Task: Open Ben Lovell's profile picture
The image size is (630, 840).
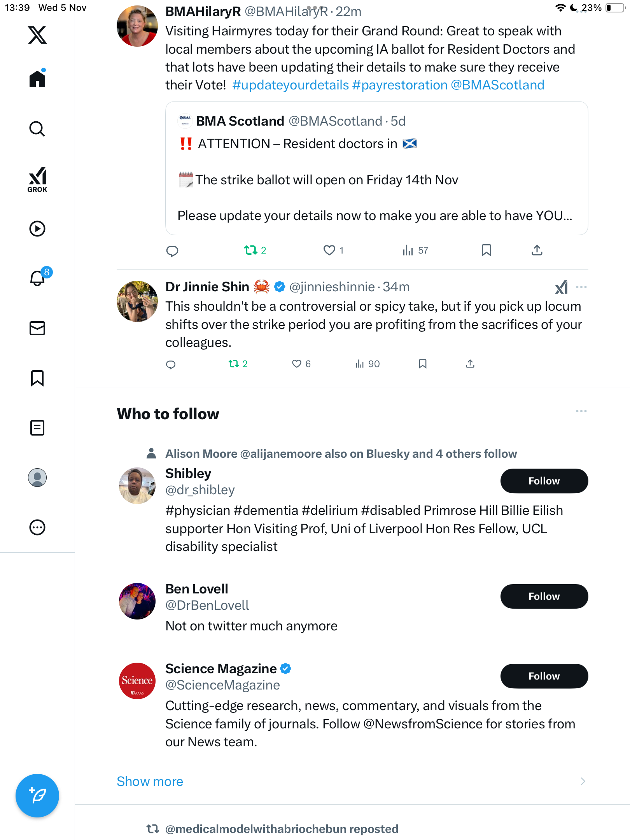Action: (137, 601)
